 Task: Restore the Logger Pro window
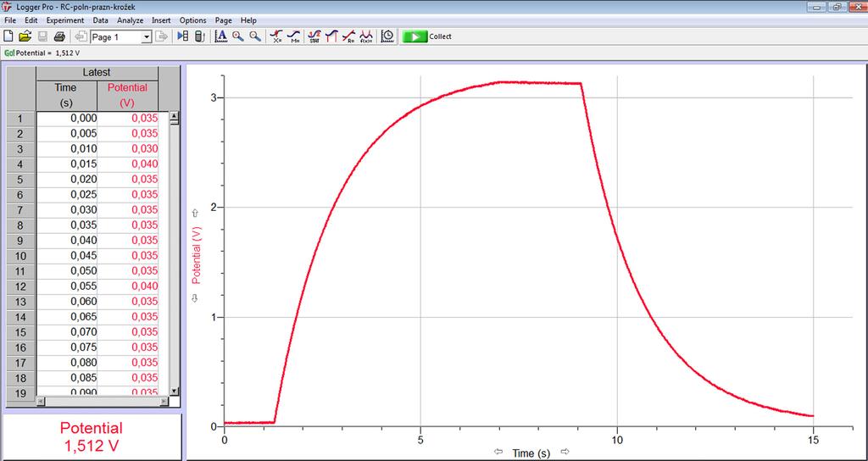836,7
